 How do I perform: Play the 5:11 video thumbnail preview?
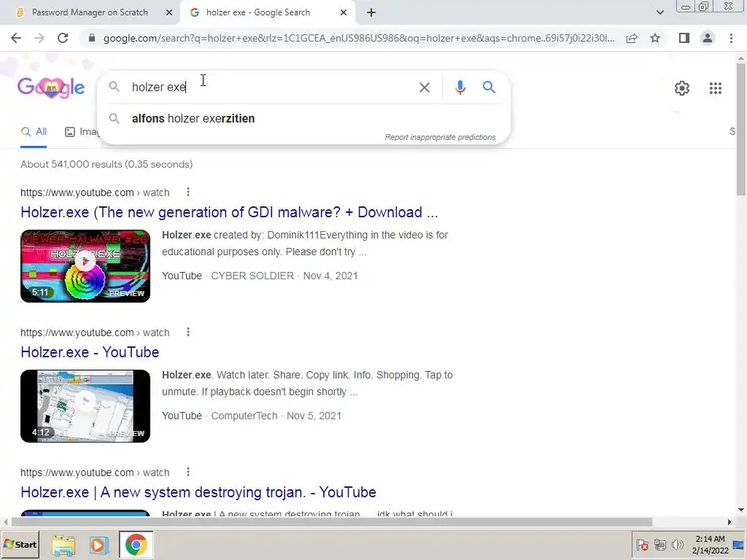[85, 265]
